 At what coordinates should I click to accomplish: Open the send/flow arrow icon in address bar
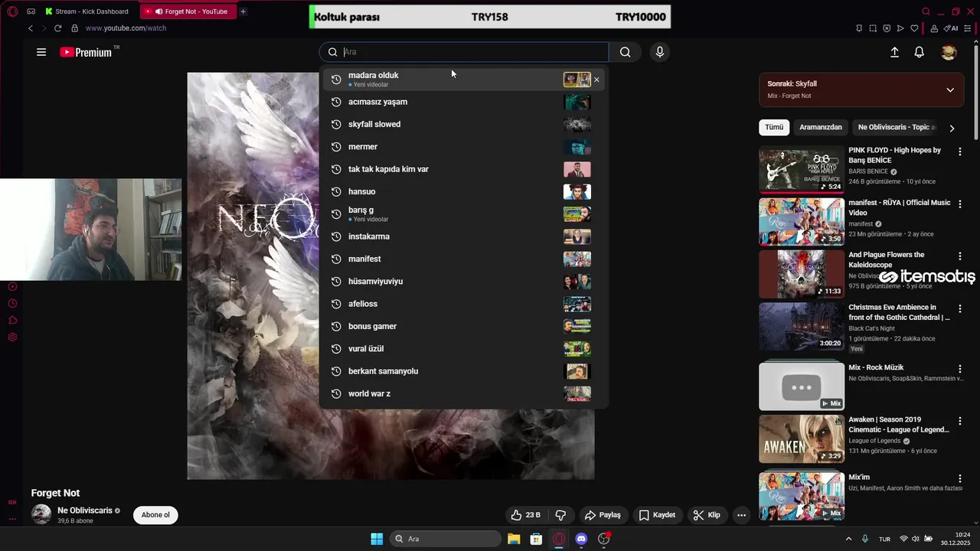[x=900, y=28]
